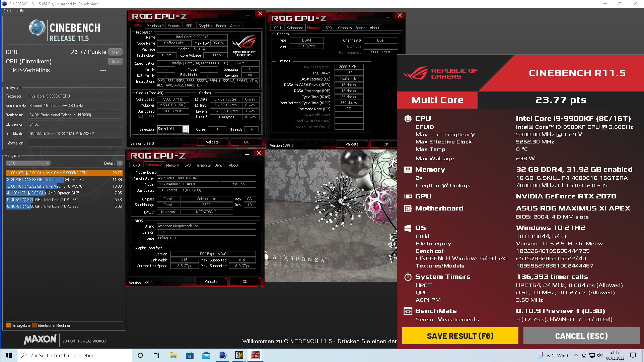Click SAVE RESULT (F6) button
The width and height of the screenshot is (644, 362).
460,336
